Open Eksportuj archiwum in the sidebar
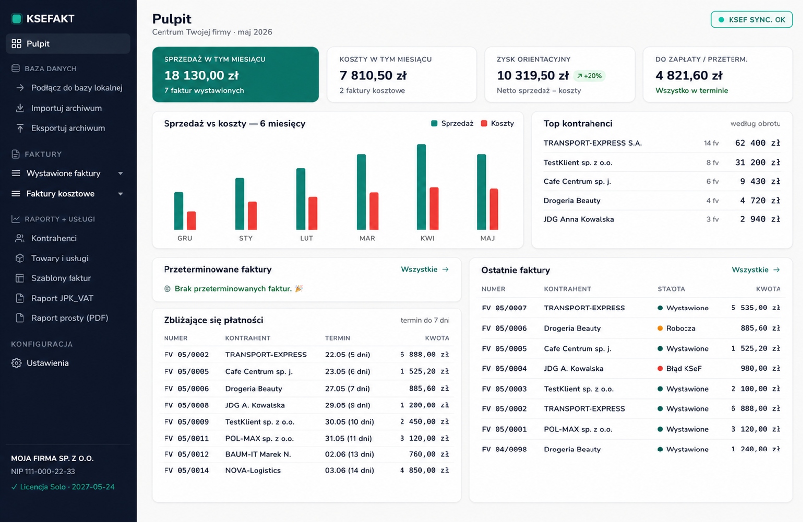 point(68,128)
